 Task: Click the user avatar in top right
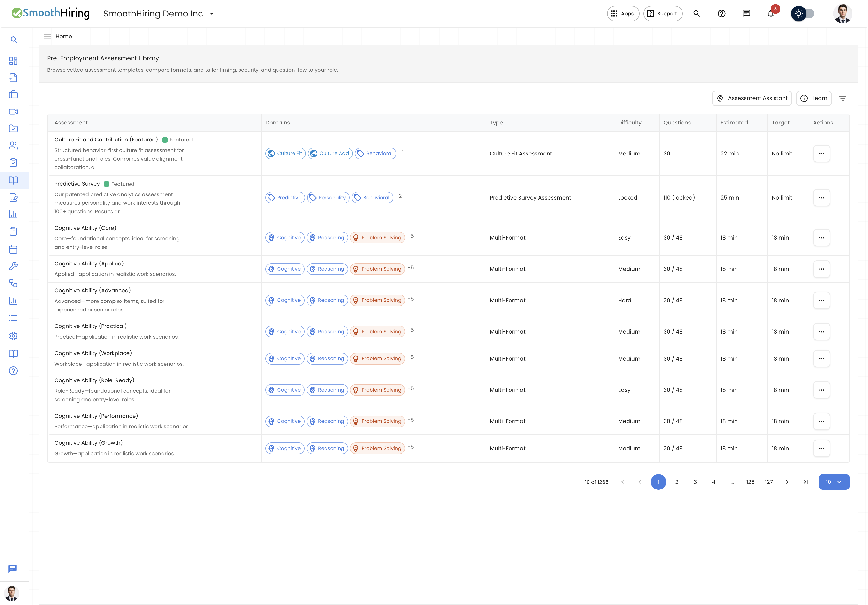point(843,14)
